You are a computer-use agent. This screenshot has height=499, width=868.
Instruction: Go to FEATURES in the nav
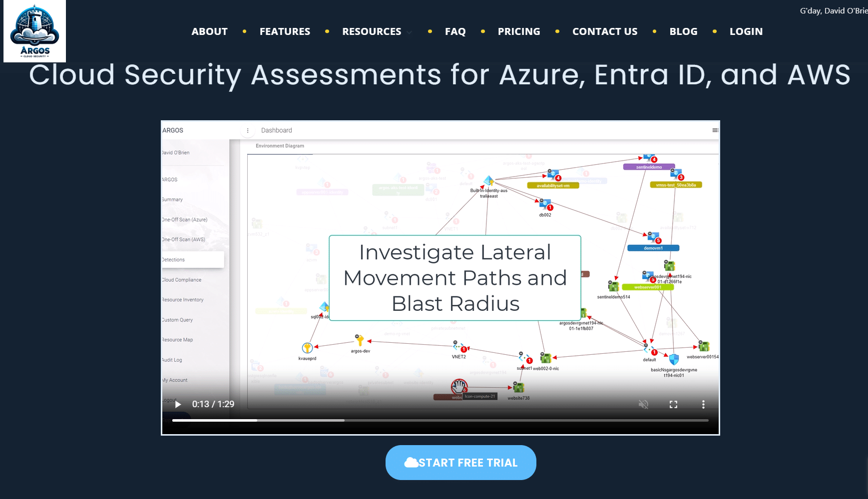coord(285,31)
